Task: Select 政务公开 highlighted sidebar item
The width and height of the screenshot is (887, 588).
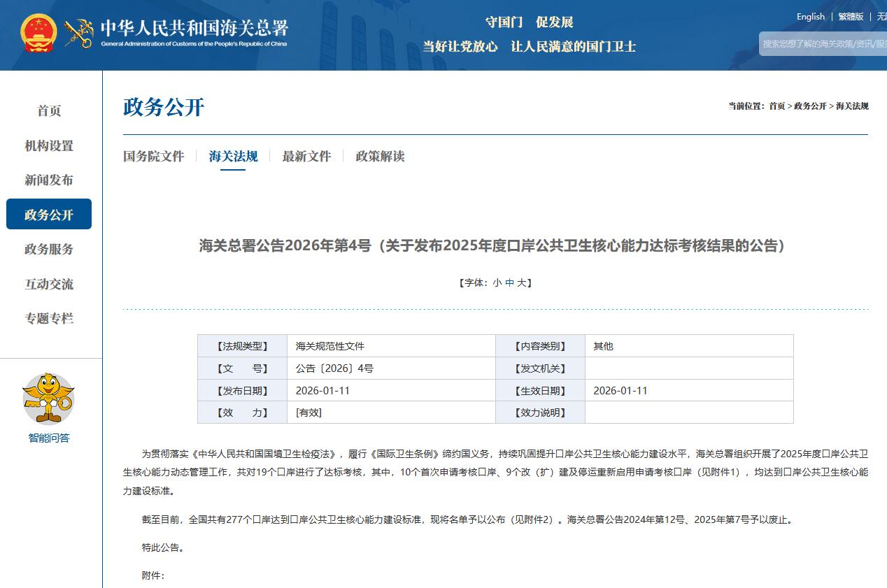Action: (49, 215)
